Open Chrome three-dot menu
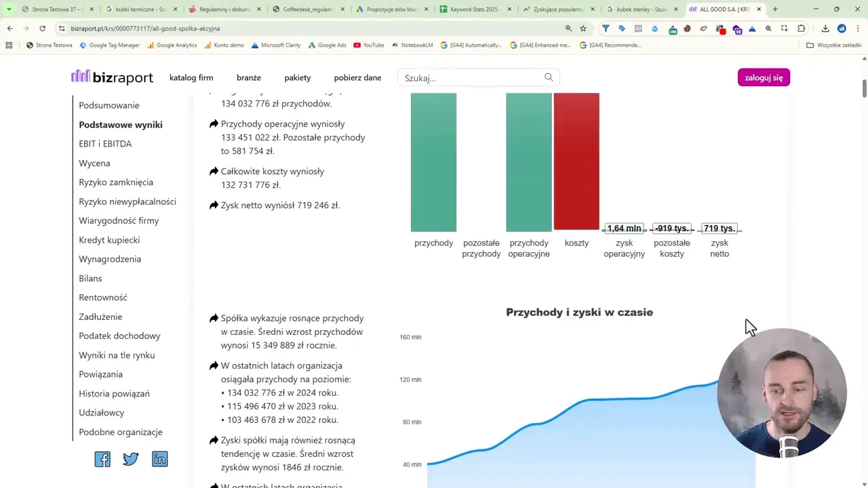The width and height of the screenshot is (868, 488). pyautogui.click(x=857, y=28)
